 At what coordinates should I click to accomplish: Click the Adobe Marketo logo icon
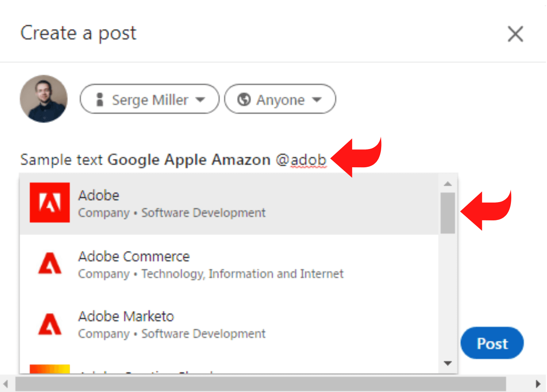50,324
